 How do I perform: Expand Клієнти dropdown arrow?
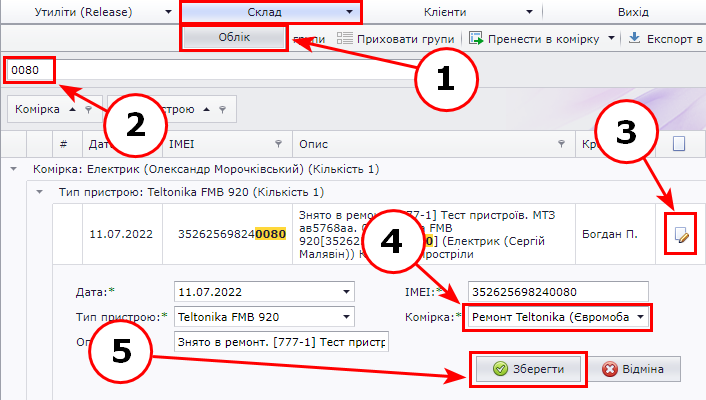(530, 12)
